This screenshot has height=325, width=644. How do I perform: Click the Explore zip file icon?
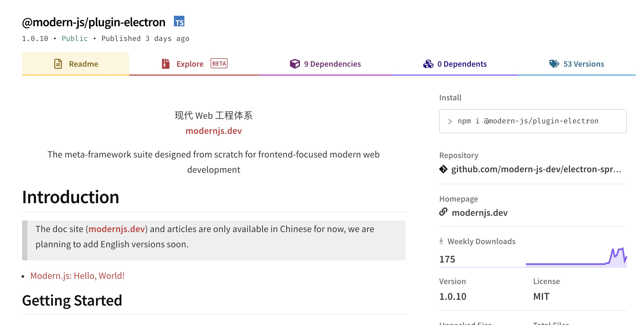point(165,64)
